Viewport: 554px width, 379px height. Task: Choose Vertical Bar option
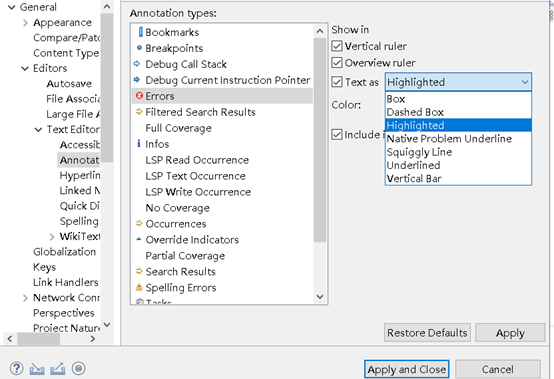click(458, 178)
